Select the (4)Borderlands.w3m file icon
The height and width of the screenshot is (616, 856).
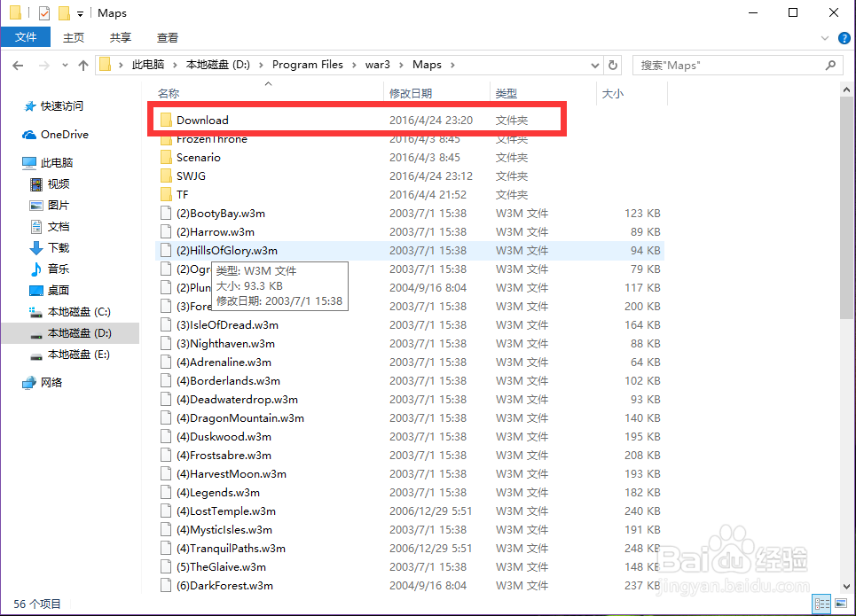(x=166, y=381)
